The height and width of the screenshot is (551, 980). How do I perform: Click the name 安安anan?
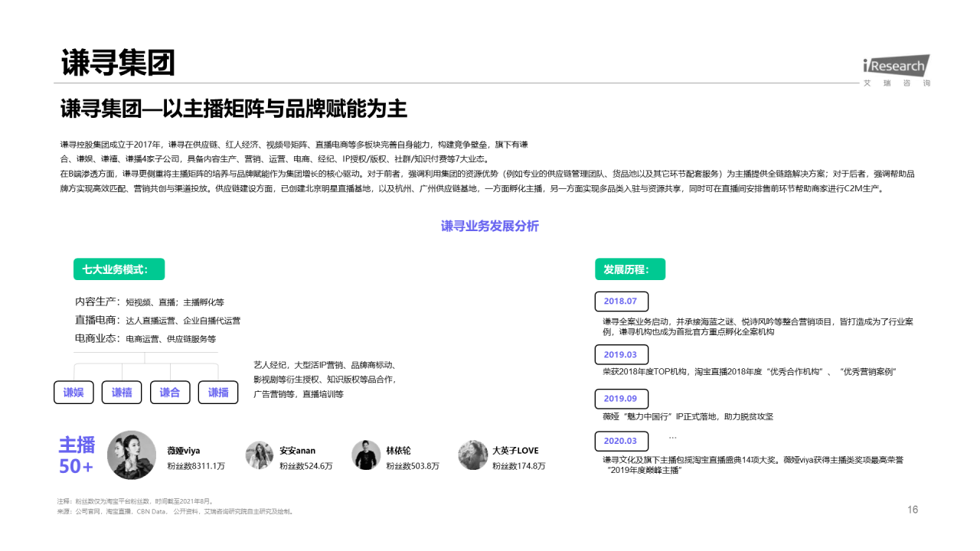tap(297, 451)
